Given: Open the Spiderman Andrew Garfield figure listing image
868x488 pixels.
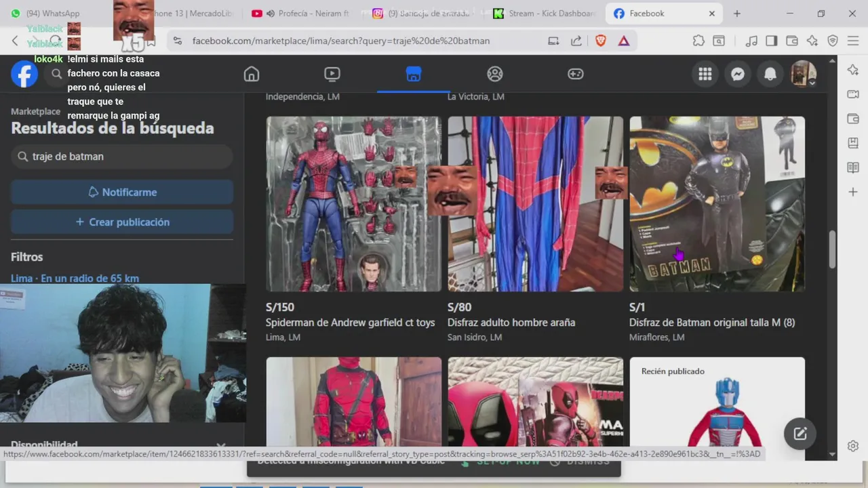Looking at the screenshot, I should (353, 204).
